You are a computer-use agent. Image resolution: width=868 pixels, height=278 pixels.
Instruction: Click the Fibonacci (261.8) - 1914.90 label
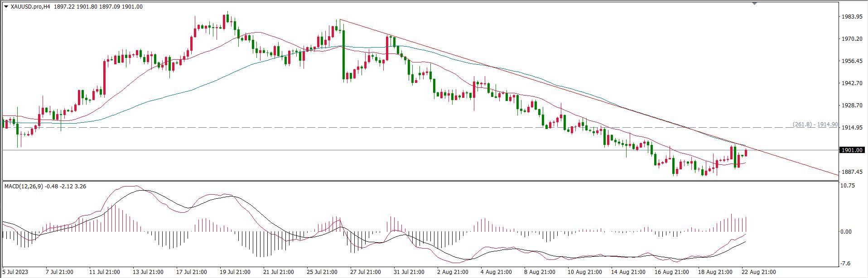[x=815, y=125]
